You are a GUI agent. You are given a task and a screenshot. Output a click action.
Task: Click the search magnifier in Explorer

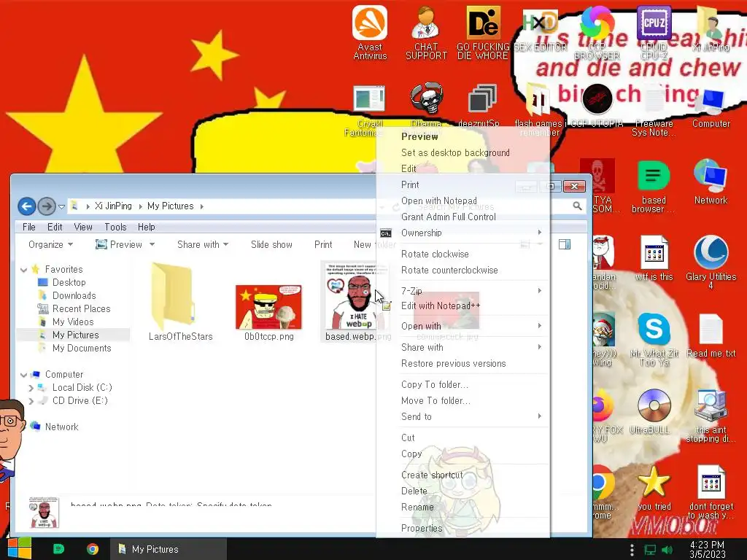coord(577,206)
